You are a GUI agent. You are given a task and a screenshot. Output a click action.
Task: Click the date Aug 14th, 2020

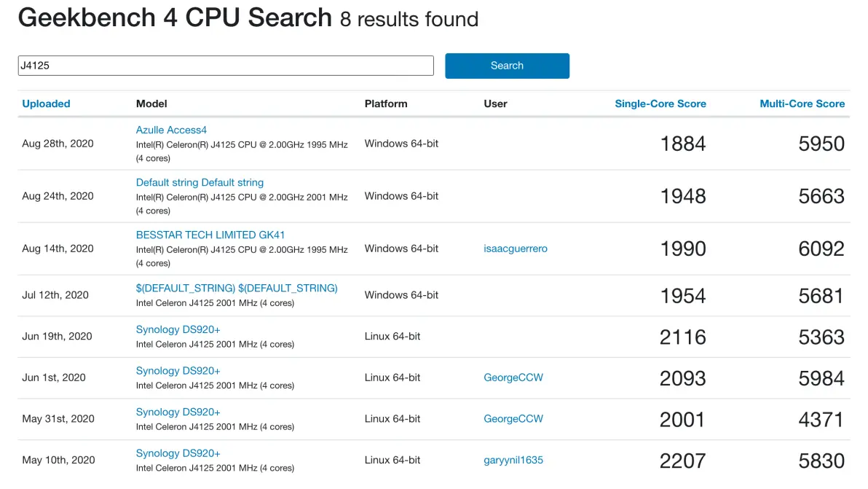(58, 249)
